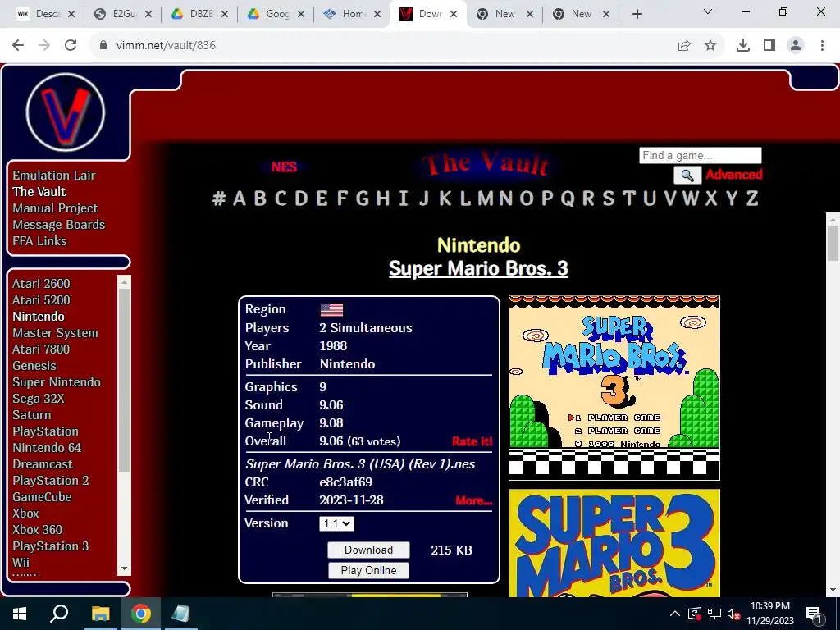
Task: Open the Super Mario Bros. 3 title link
Action: point(478,268)
